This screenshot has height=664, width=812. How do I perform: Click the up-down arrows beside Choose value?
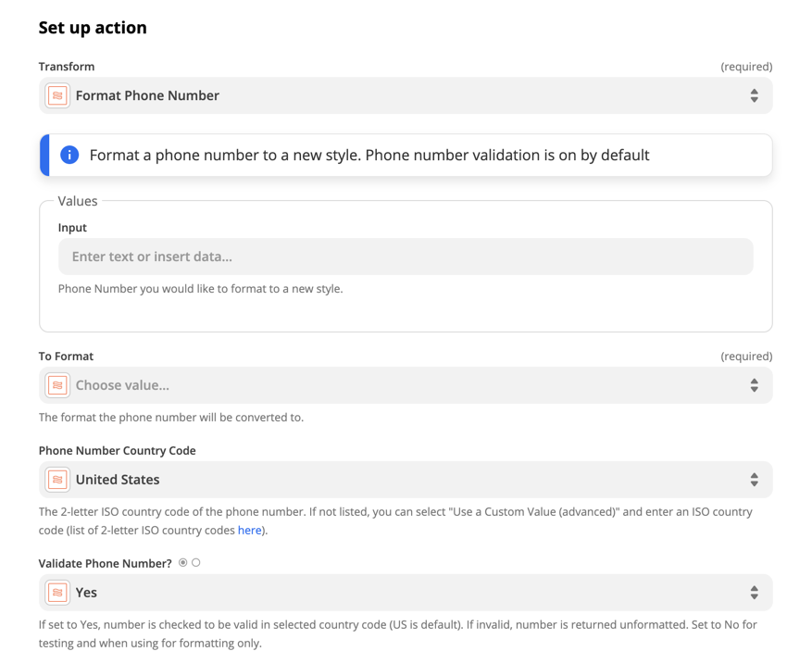click(x=754, y=384)
